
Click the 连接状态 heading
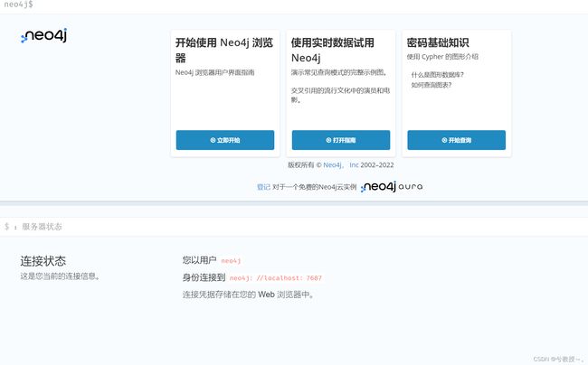43,261
